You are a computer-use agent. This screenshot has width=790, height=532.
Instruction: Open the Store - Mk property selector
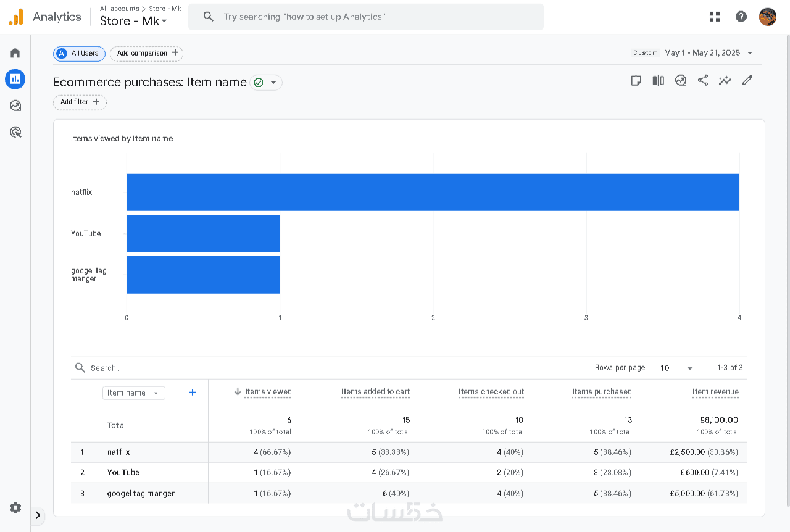(x=133, y=21)
